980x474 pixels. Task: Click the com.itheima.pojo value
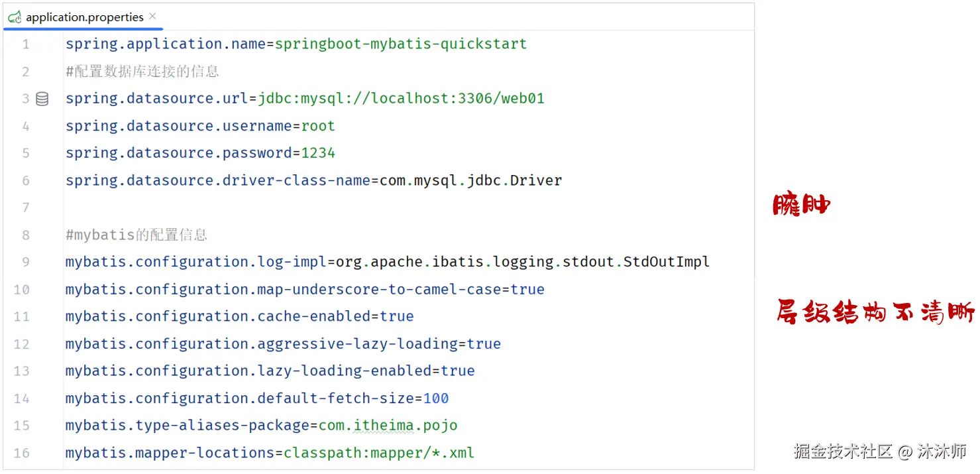(388, 426)
